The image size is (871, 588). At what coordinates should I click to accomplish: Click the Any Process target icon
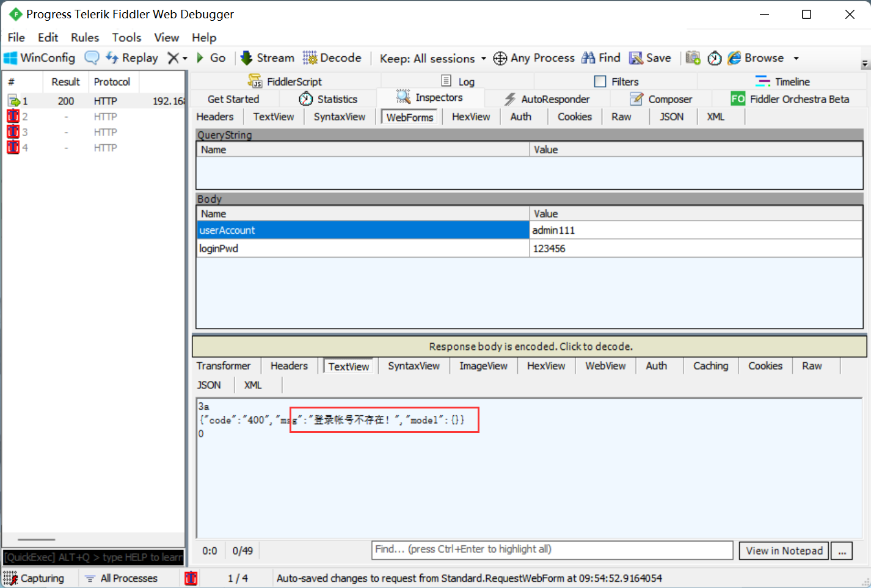click(x=500, y=58)
